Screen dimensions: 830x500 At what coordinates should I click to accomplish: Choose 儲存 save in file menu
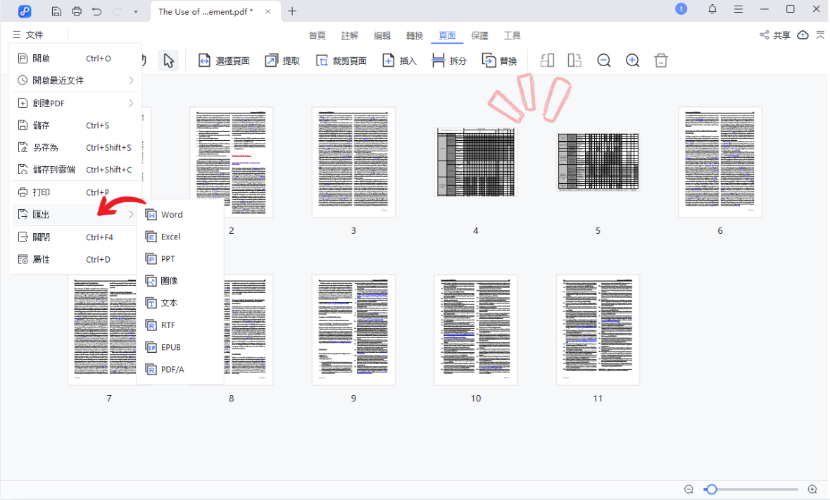click(75, 125)
